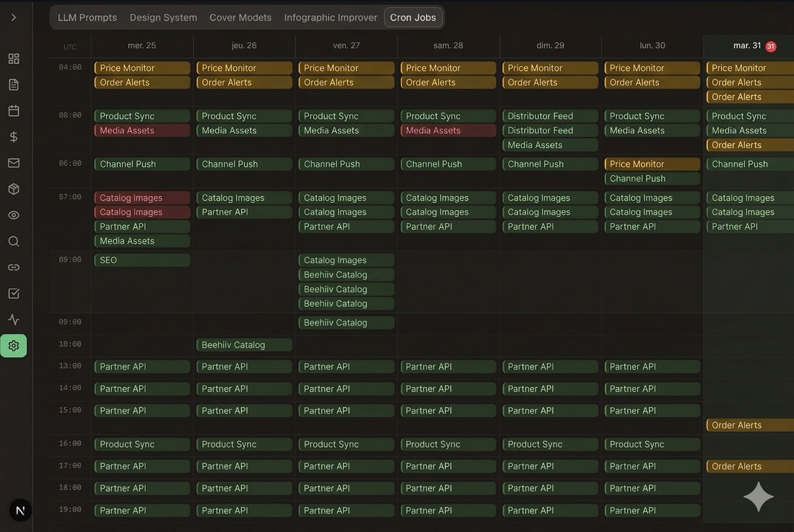Open the eye icon in sidebar
The image size is (794, 532).
pos(14,215)
